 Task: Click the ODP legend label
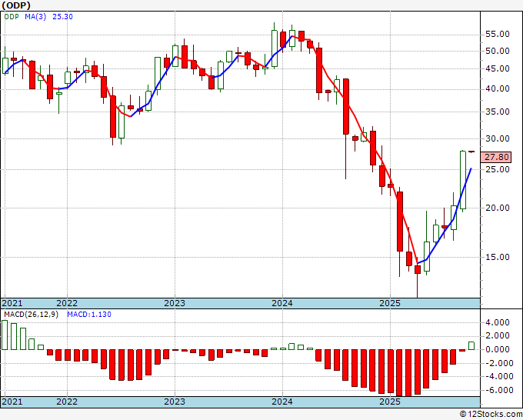click(x=12, y=17)
